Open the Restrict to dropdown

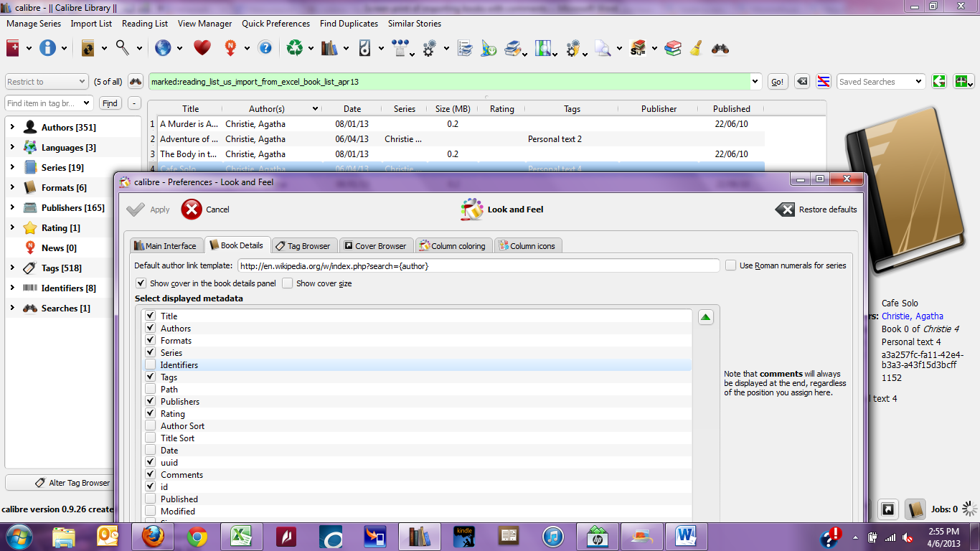(47, 82)
